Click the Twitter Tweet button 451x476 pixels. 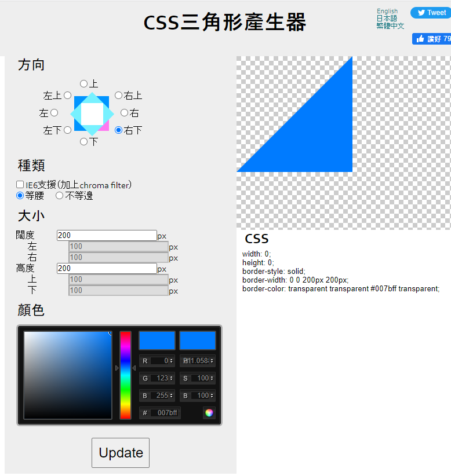click(431, 13)
